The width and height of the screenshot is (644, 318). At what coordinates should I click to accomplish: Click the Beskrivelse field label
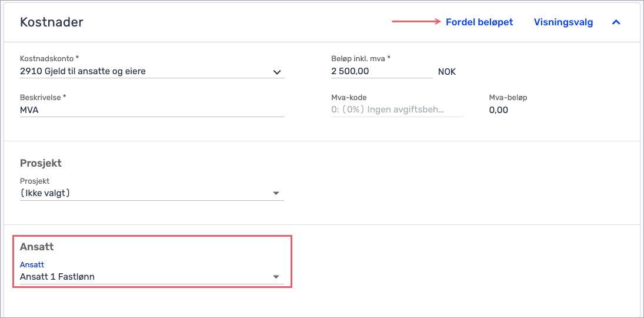(x=44, y=97)
